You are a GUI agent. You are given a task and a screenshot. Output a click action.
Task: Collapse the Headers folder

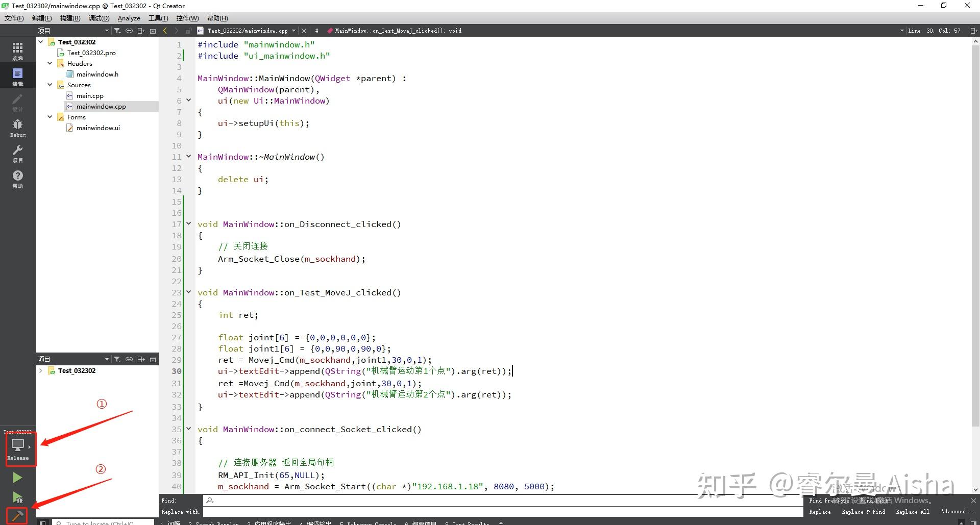(x=50, y=63)
